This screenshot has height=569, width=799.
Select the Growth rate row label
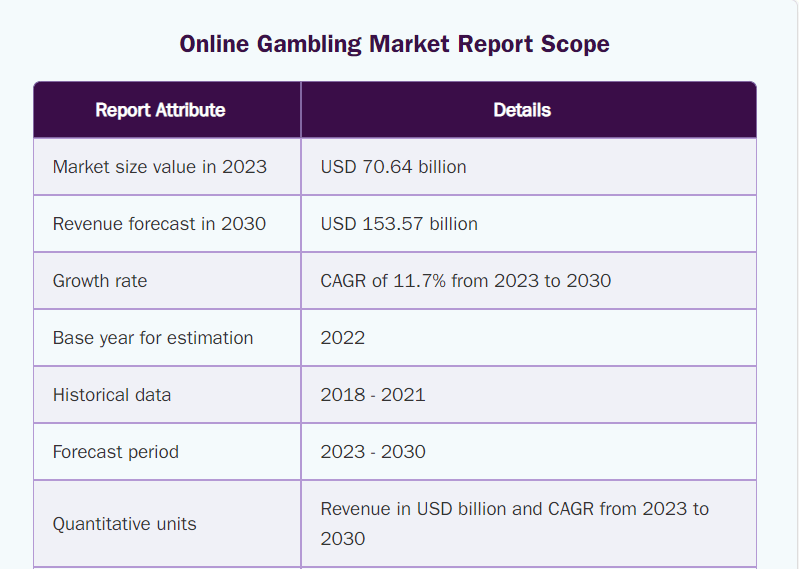click(x=100, y=281)
